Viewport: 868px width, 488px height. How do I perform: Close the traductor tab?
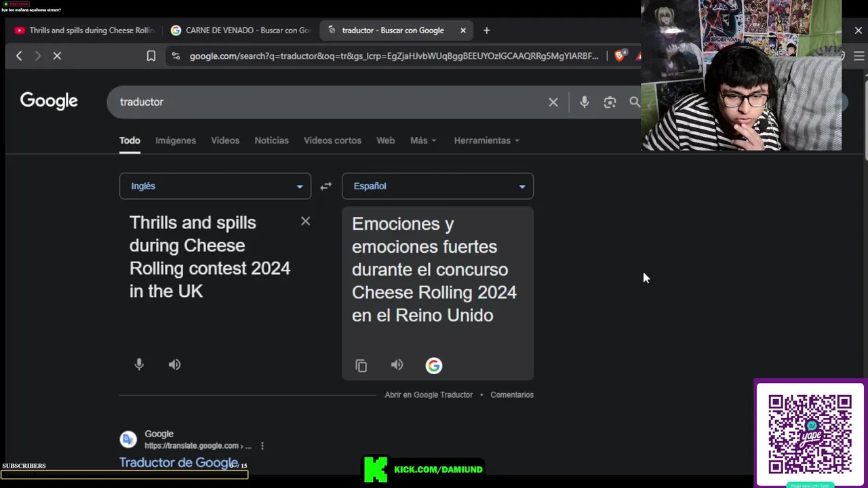(463, 30)
